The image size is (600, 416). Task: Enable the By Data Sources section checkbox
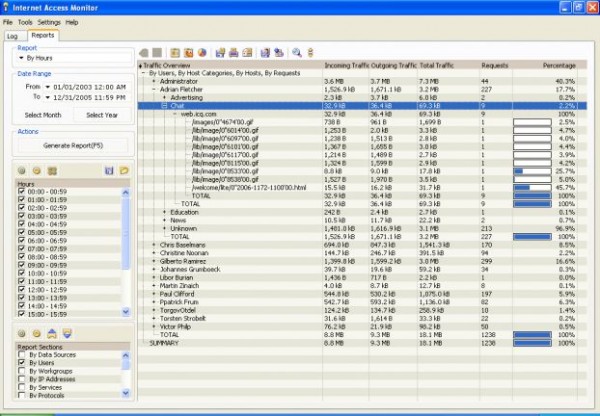[23, 357]
